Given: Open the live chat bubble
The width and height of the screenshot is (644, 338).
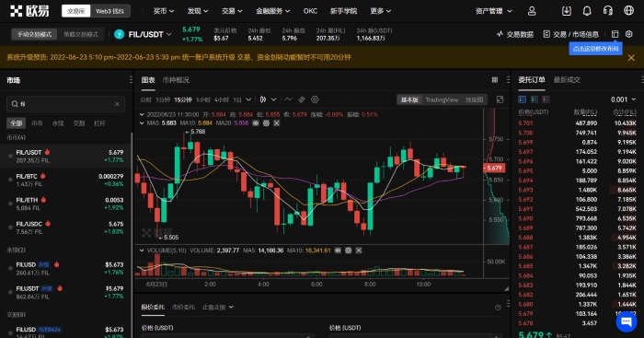Looking at the screenshot, I should (x=627, y=321).
